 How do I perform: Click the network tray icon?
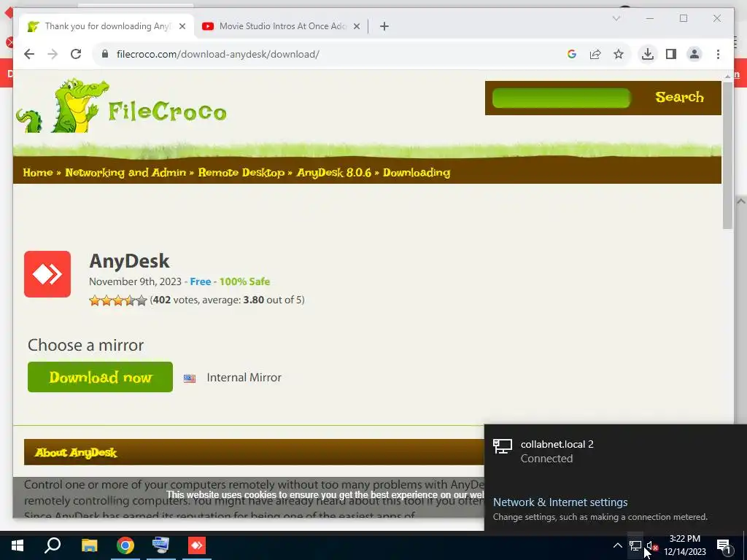point(635,545)
